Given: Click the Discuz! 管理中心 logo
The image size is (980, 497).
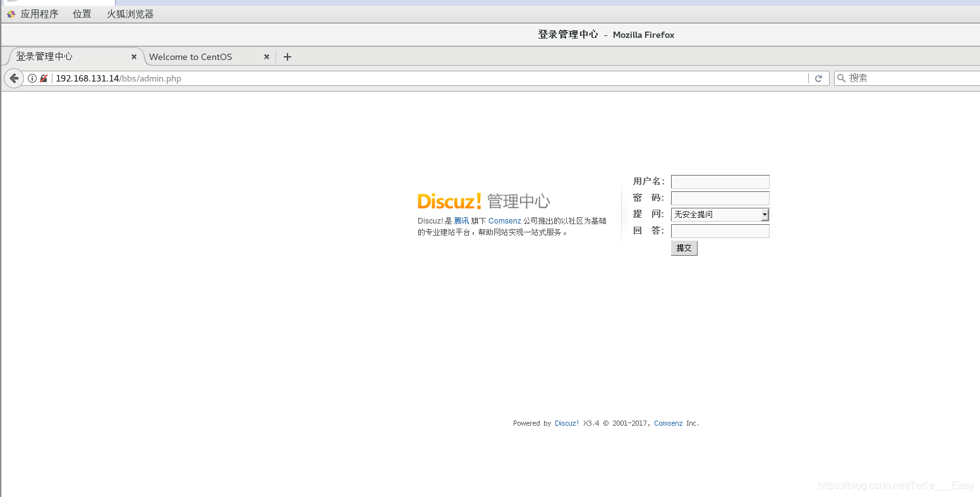Looking at the screenshot, I should pos(484,201).
